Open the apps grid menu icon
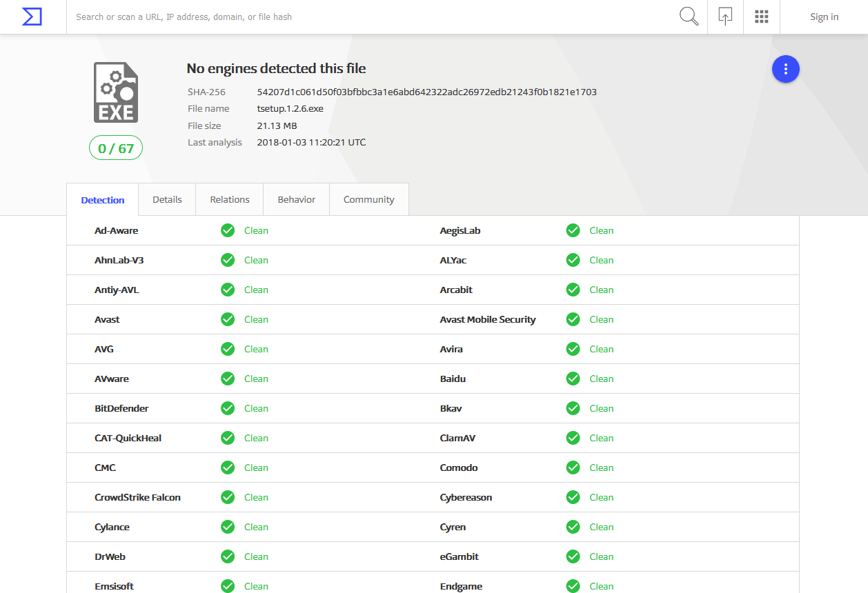 coord(762,17)
